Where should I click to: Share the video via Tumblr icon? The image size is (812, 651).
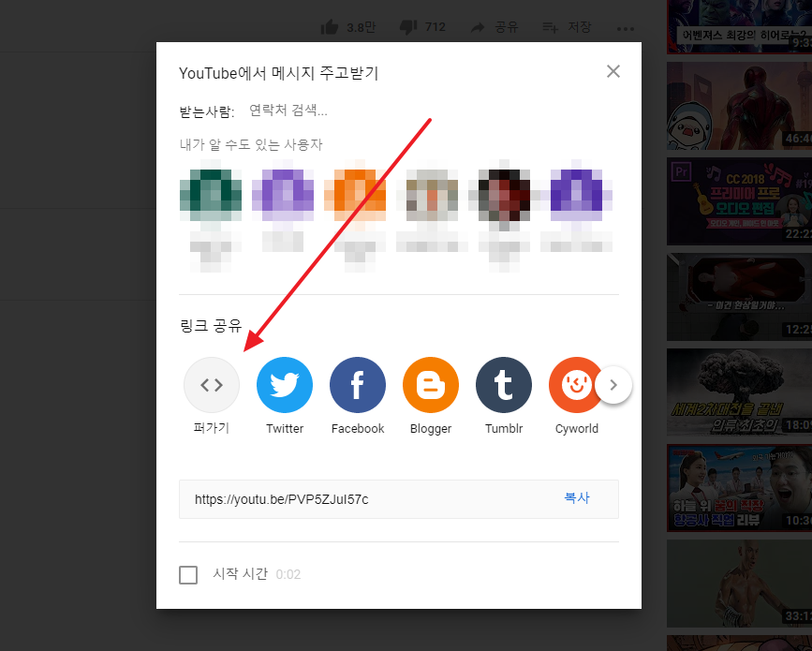coord(503,385)
